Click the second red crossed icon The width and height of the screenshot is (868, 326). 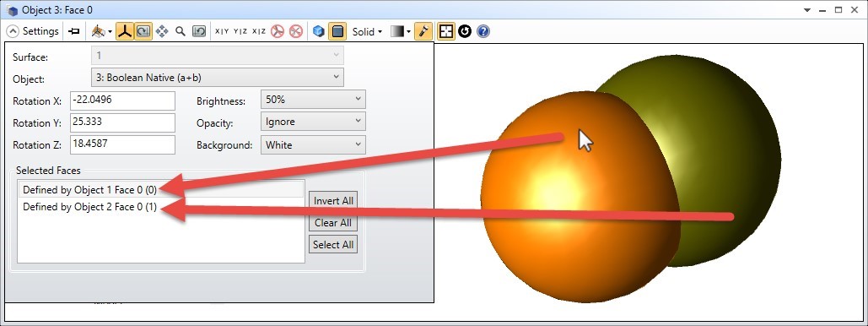coord(296,31)
